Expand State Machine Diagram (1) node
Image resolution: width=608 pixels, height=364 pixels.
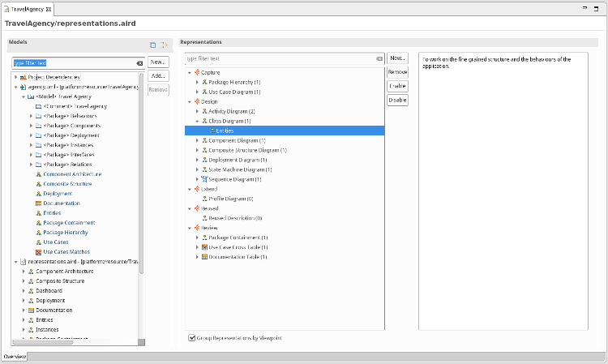[197, 169]
